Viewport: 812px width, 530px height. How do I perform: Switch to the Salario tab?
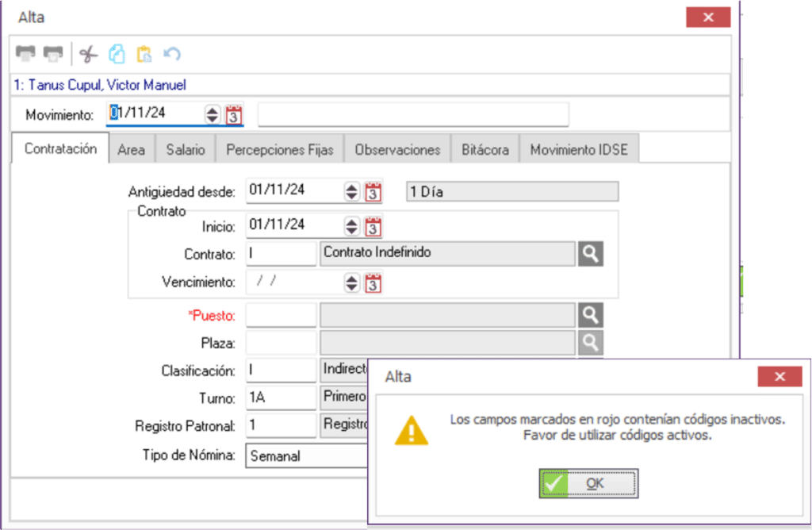(186, 149)
